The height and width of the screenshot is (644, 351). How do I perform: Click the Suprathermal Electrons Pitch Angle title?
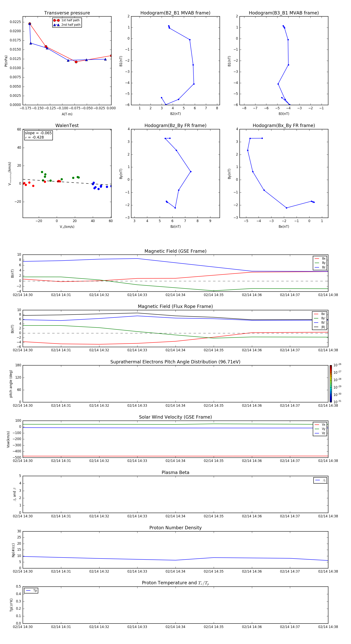point(175,362)
